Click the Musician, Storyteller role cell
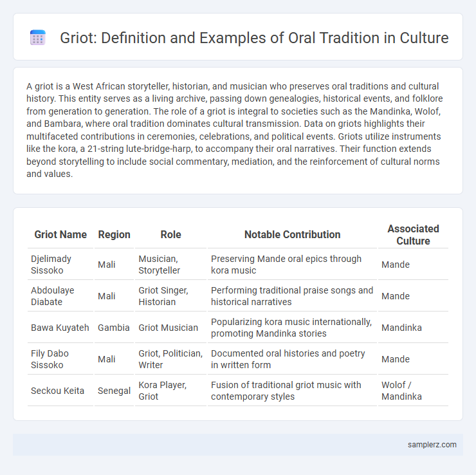This screenshot has width=476, height=475. [170, 265]
